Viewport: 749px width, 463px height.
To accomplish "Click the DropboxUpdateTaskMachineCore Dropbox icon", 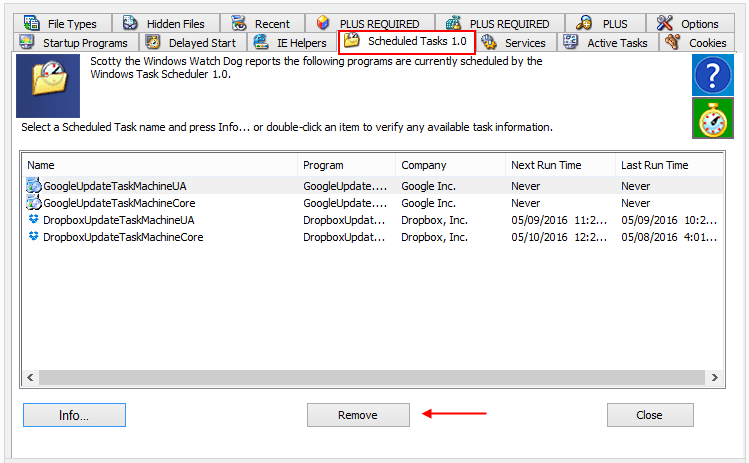I will [x=33, y=237].
